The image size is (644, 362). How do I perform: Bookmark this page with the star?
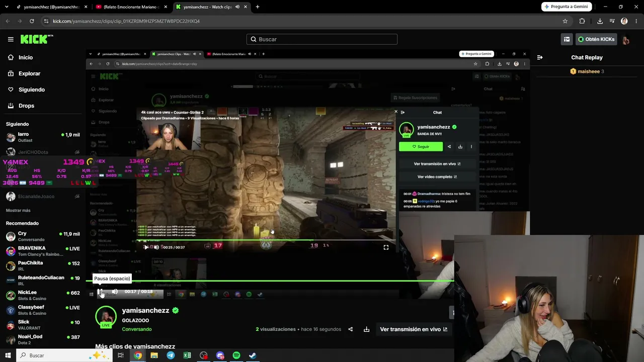(x=565, y=21)
